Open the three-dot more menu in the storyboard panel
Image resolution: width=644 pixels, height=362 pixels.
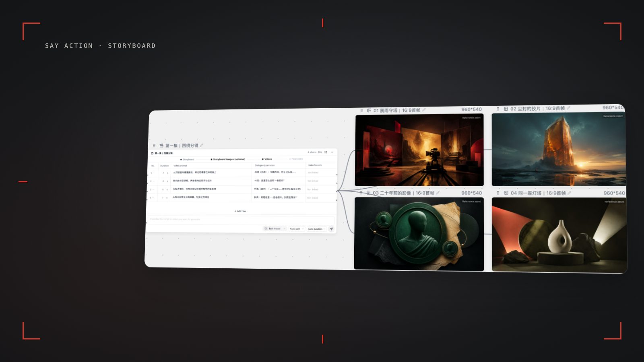pyautogui.click(x=332, y=152)
